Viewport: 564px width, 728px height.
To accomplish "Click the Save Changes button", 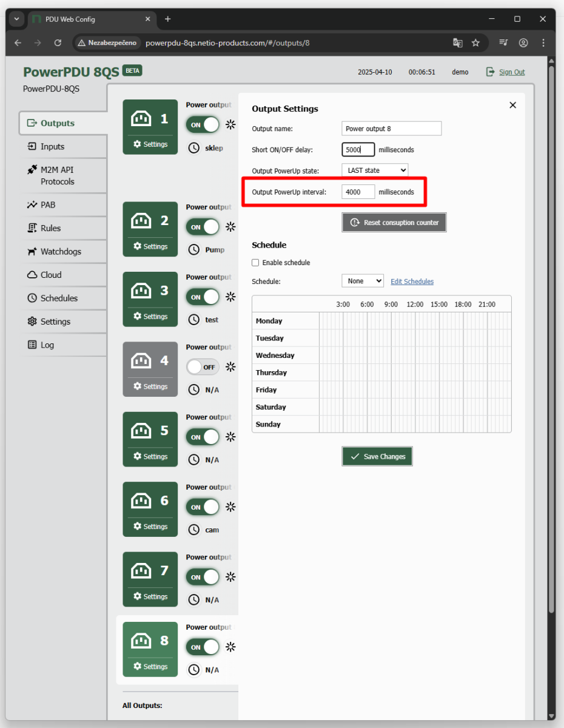I will pos(377,456).
